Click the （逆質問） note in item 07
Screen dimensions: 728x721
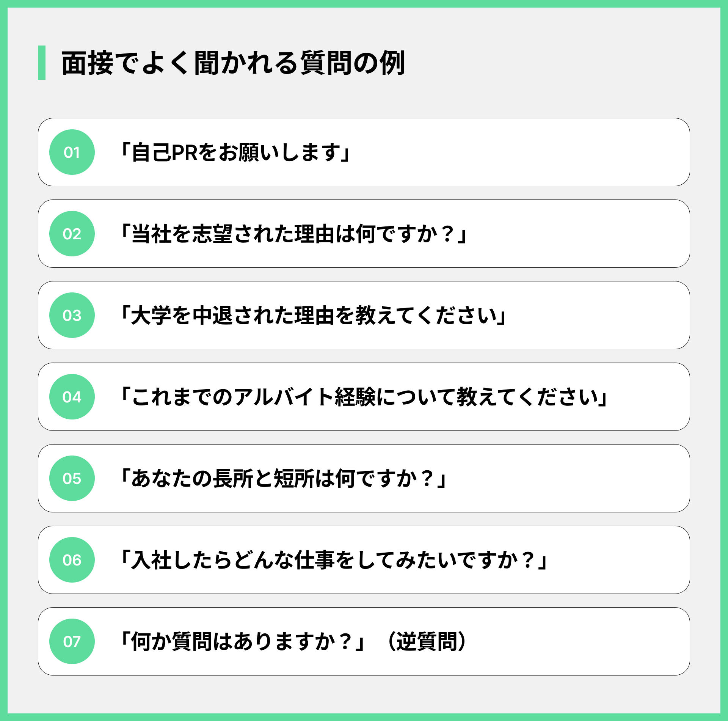(x=427, y=642)
